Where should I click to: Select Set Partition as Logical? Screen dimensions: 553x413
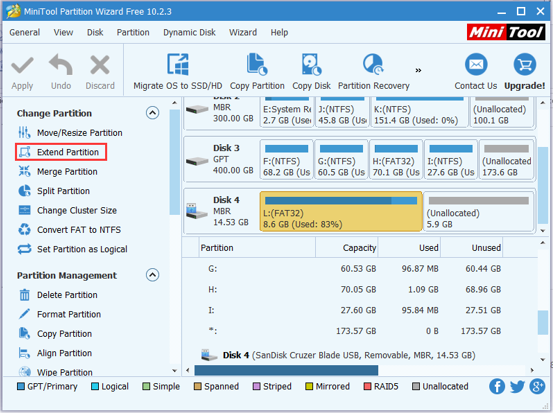[73, 249]
